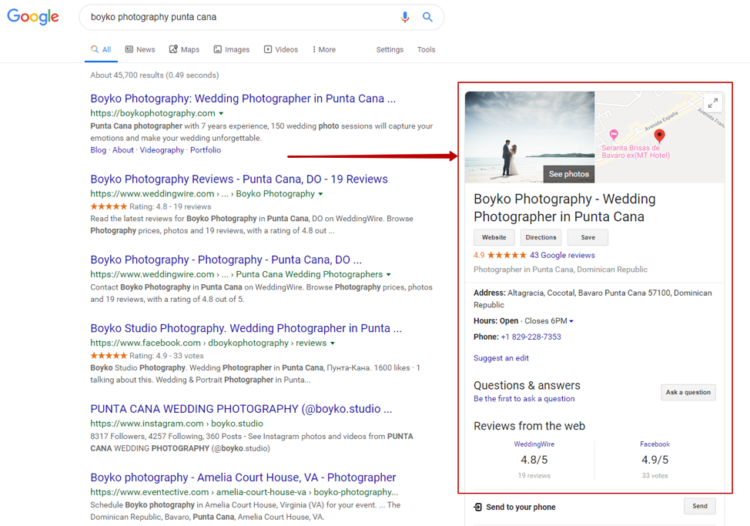Click the Google logo
Image resolution: width=750 pixels, height=526 pixels.
click(33, 17)
